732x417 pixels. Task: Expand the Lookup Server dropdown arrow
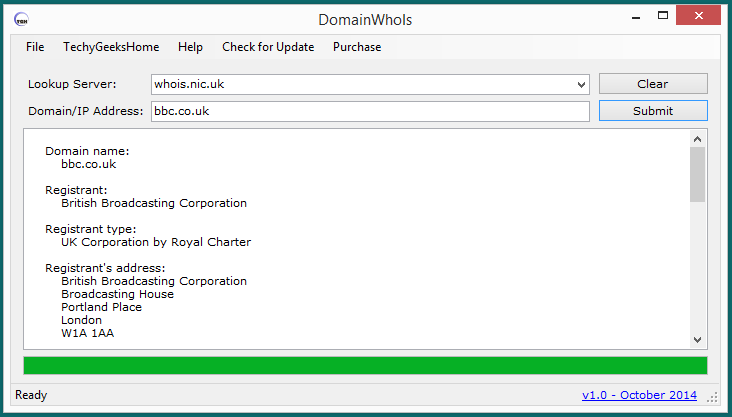(581, 85)
